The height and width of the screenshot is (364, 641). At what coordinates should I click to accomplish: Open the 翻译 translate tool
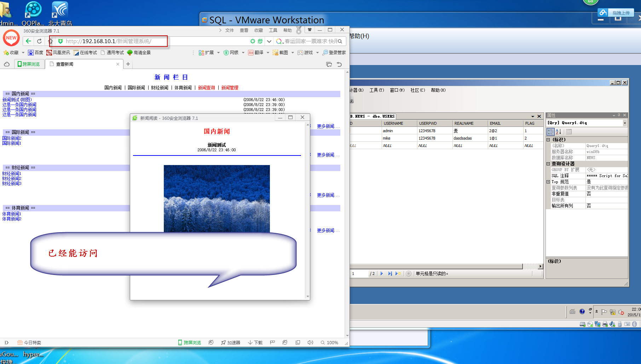tap(256, 53)
